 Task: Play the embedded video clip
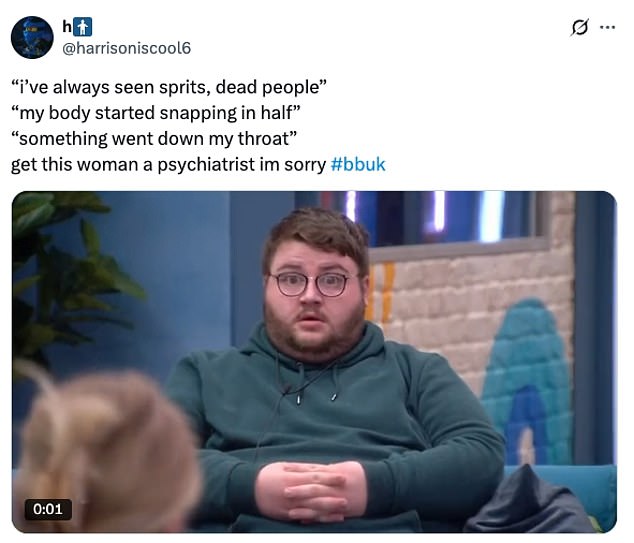click(314, 361)
